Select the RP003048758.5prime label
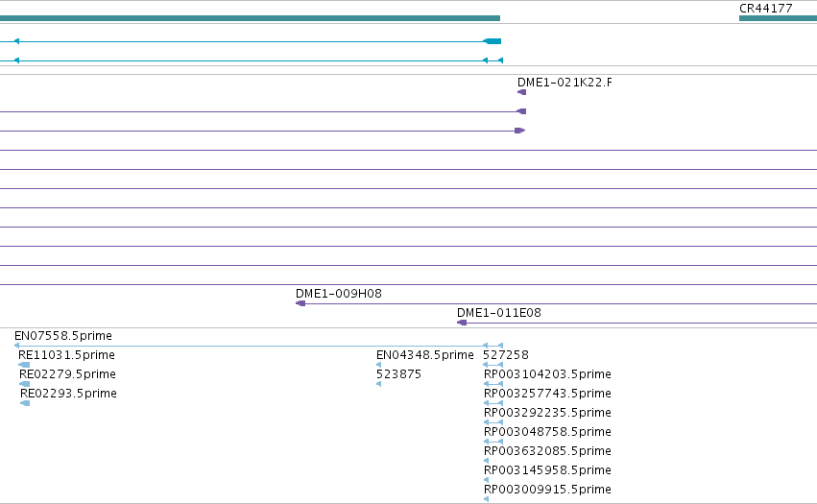Image resolution: width=817 pixels, height=504 pixels. tap(547, 432)
